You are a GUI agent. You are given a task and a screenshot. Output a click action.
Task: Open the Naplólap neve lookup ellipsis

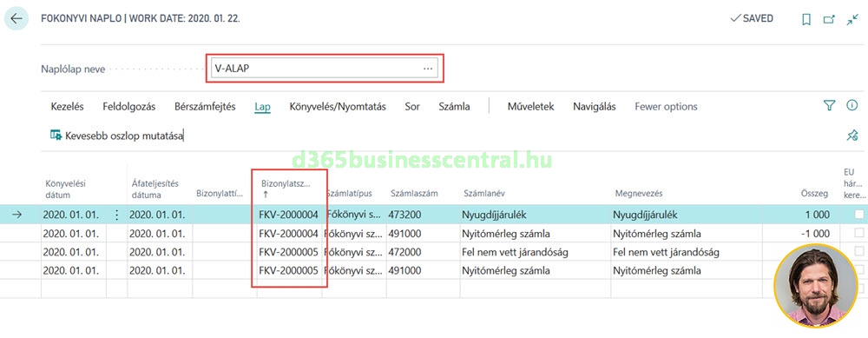(x=427, y=69)
